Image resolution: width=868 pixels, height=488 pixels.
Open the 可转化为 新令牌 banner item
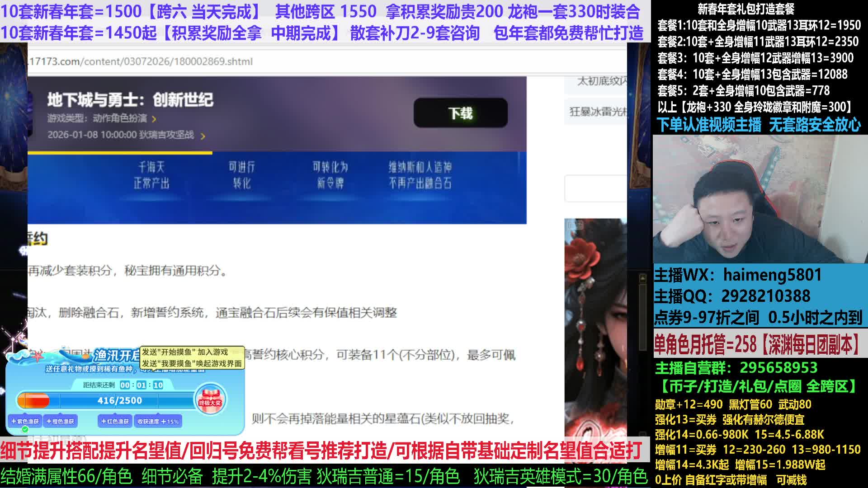(x=330, y=175)
